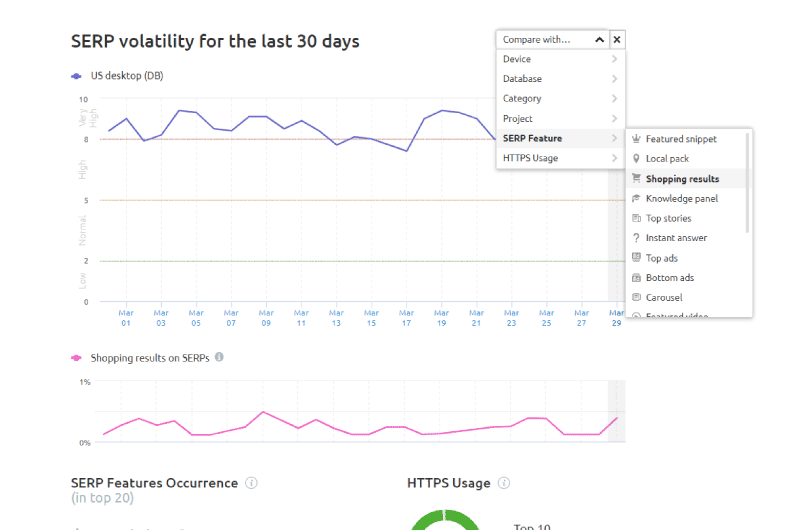This screenshot has width=800, height=530.
Task: Choose Local pack from submenu
Action: pos(686,159)
